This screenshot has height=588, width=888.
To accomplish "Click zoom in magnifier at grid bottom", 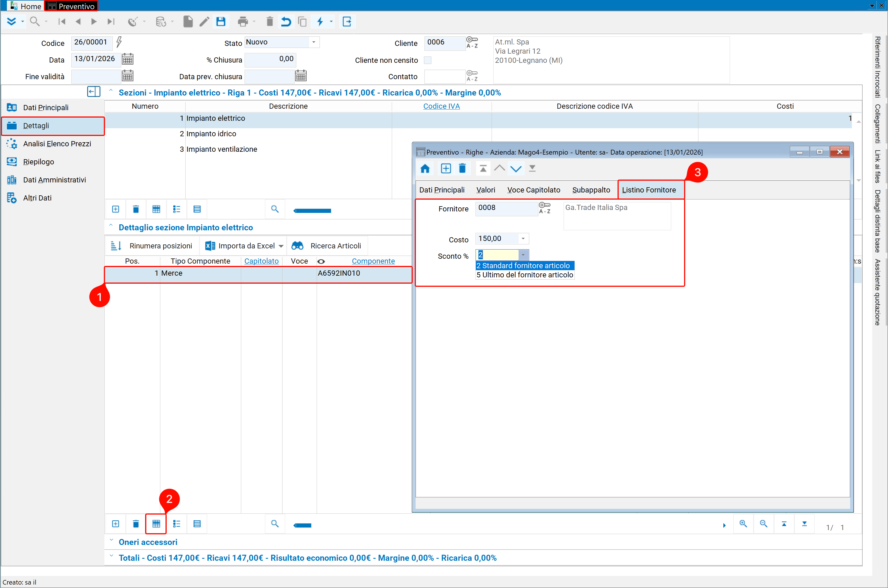I will 743,524.
